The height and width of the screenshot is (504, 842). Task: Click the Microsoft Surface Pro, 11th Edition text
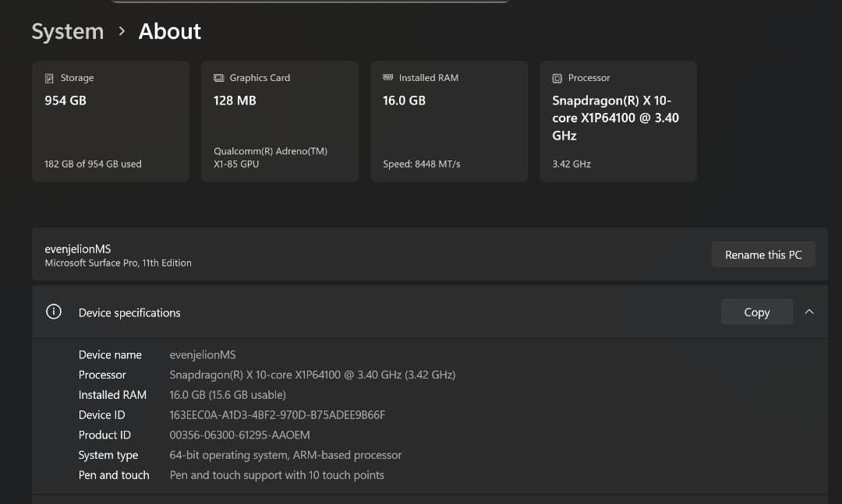118,263
